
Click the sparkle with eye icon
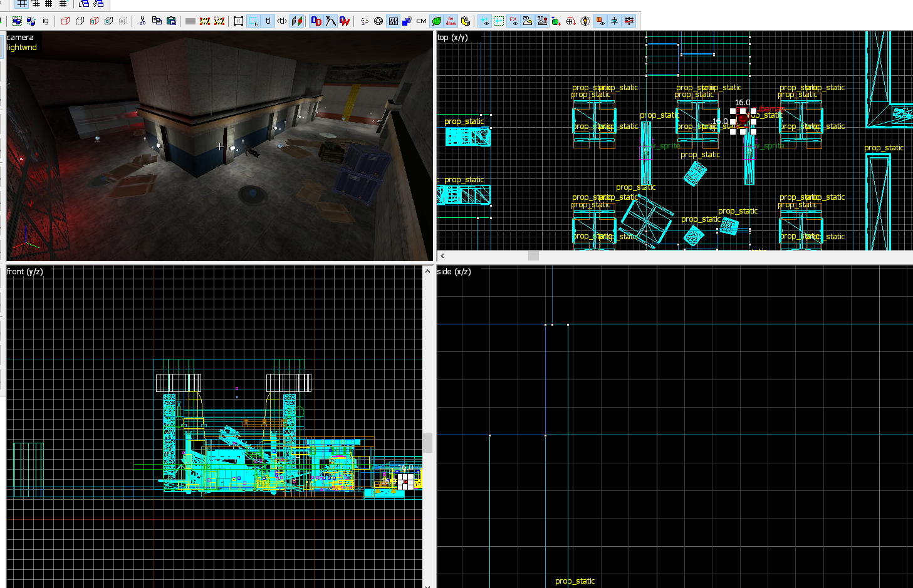pyautogui.click(x=484, y=21)
